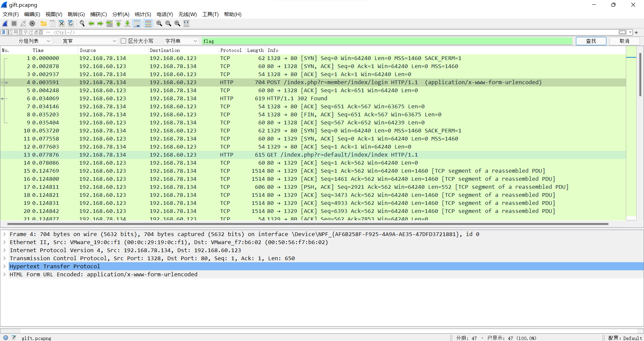Viewport: 644px width, 341px height.
Task: Open expert information from status bar circle
Action: pyautogui.click(x=6, y=338)
